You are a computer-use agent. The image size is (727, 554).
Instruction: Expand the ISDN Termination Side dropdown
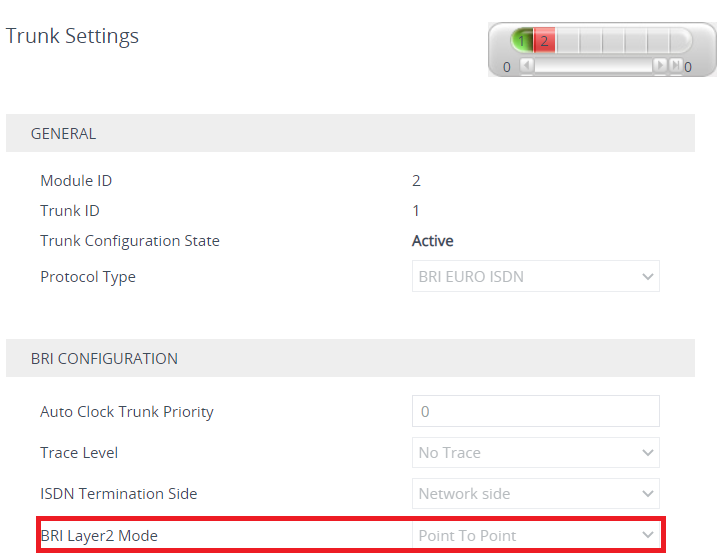coord(535,494)
